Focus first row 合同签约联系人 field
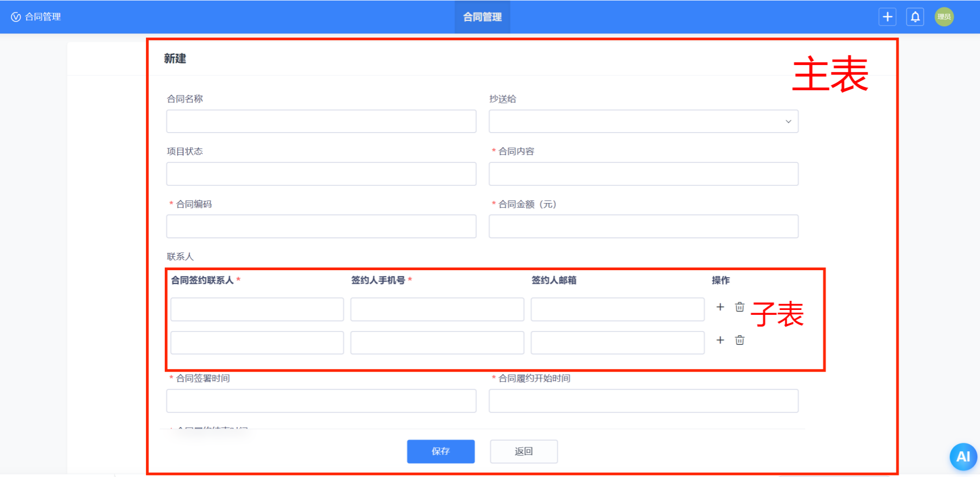The image size is (980, 477). (x=257, y=309)
